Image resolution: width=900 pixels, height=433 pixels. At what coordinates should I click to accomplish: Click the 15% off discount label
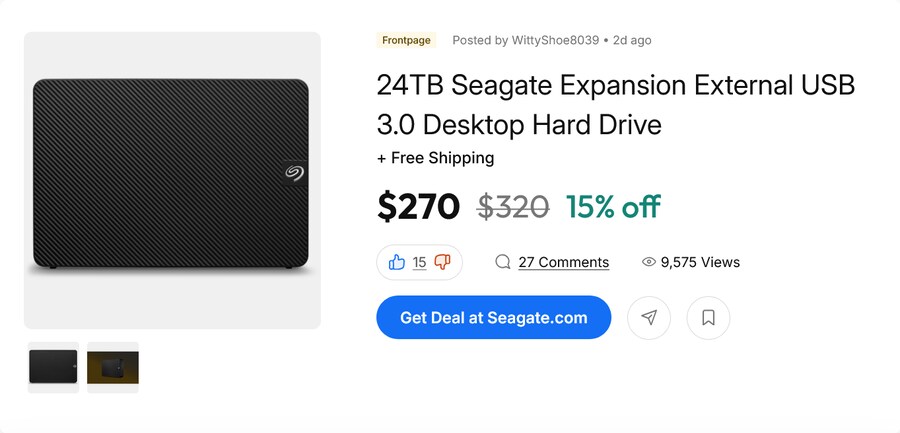pyautogui.click(x=613, y=207)
